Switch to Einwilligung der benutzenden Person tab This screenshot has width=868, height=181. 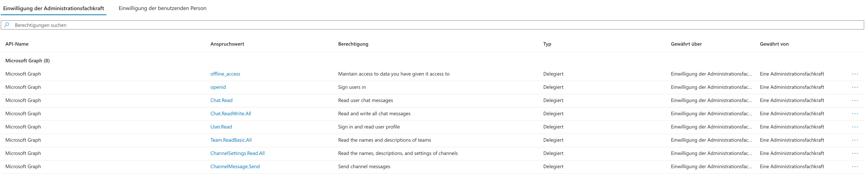(162, 8)
